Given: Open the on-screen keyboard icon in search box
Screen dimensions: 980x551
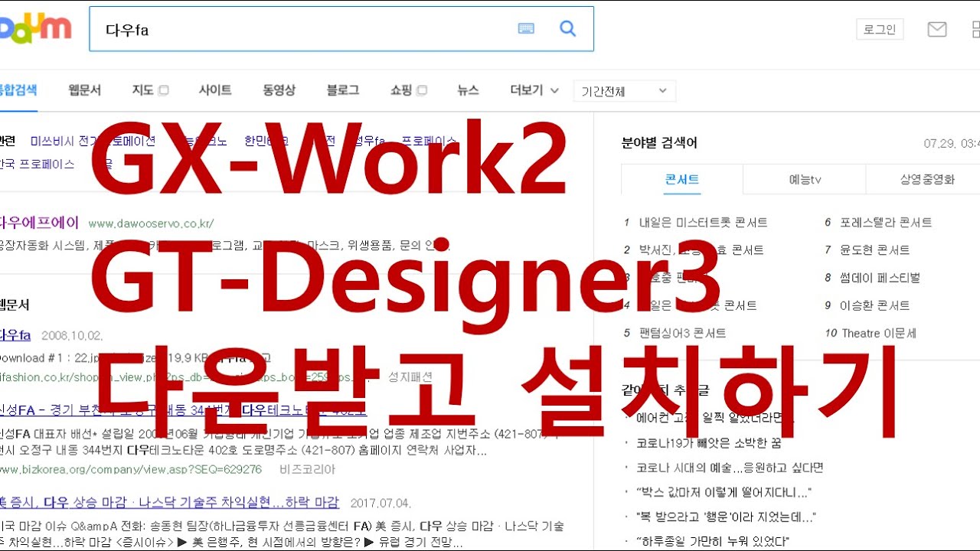Looking at the screenshot, I should tap(526, 29).
